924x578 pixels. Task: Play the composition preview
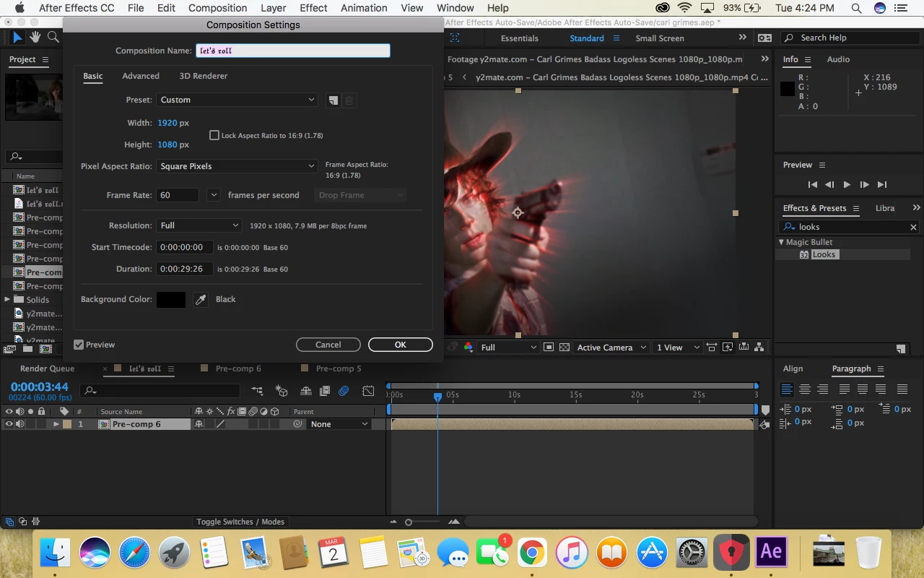847,185
